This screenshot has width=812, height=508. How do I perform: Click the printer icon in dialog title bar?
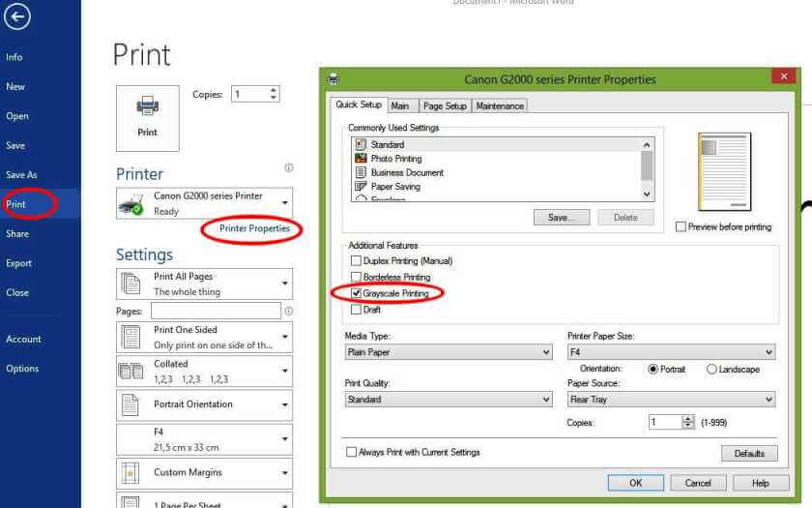333,79
